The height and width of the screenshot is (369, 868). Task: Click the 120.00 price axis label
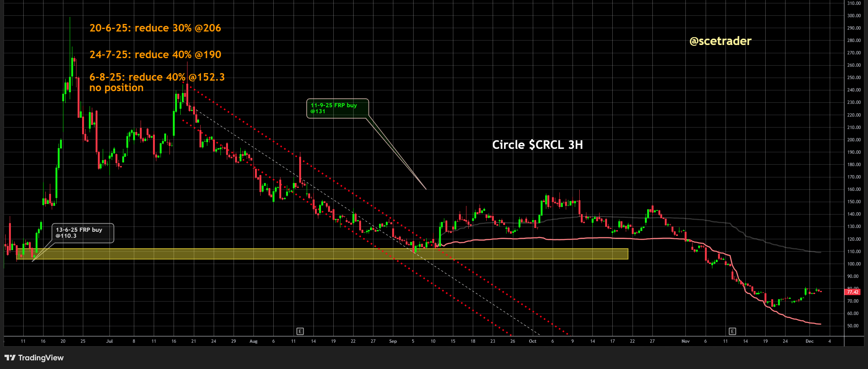tap(854, 239)
